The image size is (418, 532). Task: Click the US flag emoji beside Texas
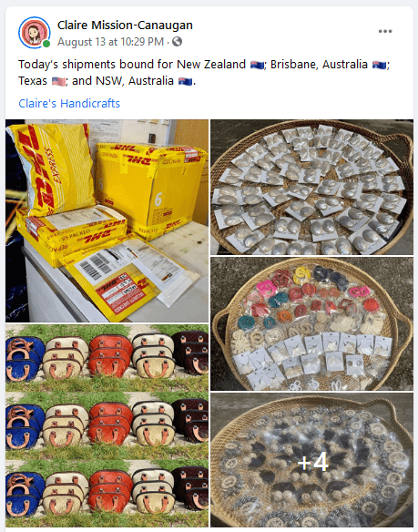(x=58, y=81)
